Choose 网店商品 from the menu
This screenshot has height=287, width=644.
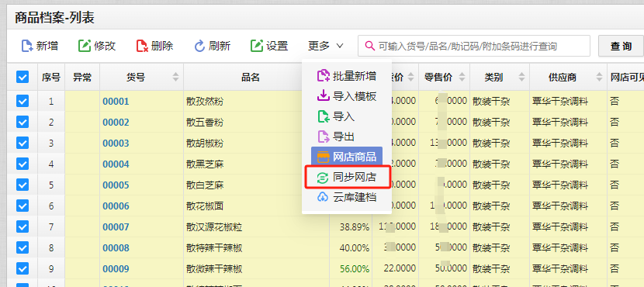click(347, 157)
